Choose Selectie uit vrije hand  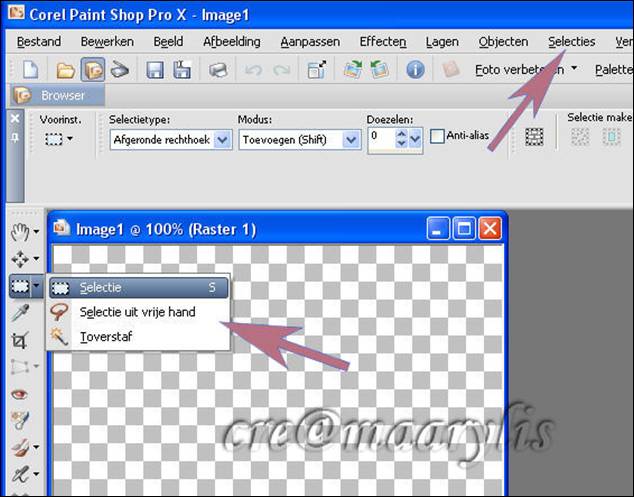click(x=139, y=312)
